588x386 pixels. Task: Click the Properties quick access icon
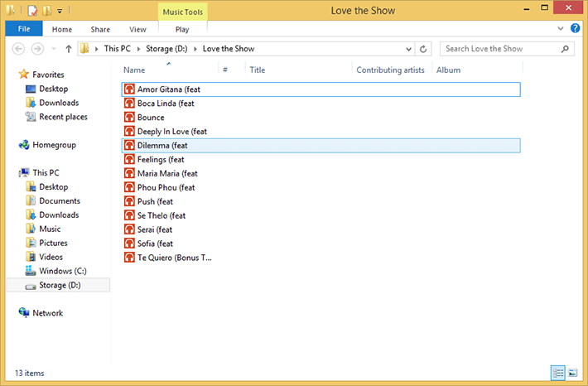click(32, 11)
